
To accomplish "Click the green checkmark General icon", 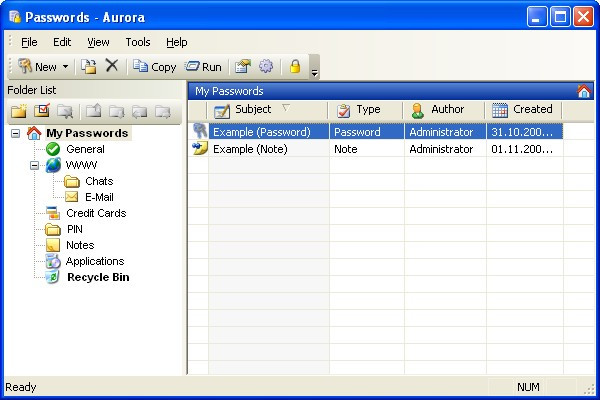I will (x=53, y=149).
